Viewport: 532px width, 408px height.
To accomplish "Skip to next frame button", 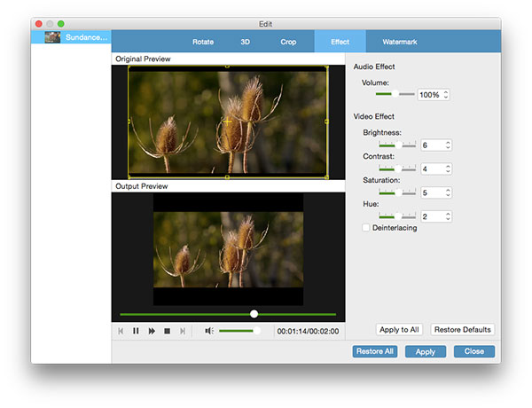I will (x=183, y=331).
